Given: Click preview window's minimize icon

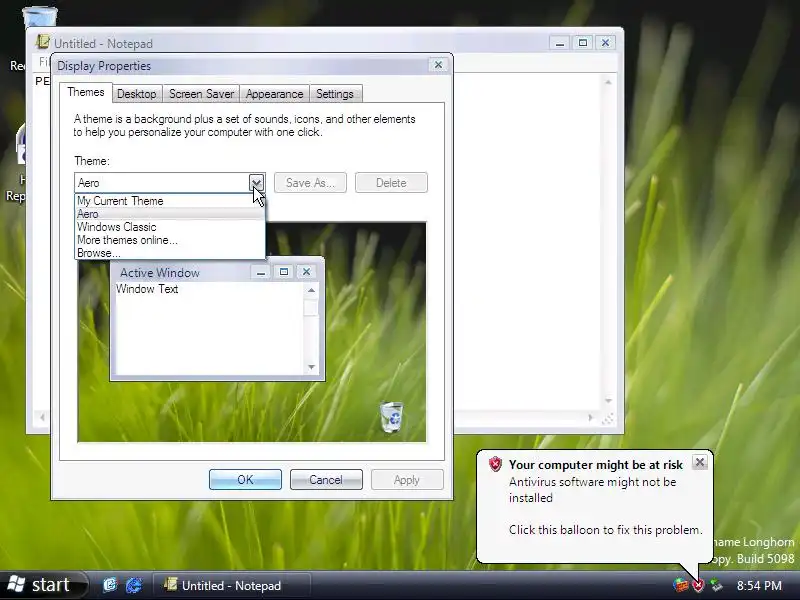Looking at the screenshot, I should click(x=261, y=272).
